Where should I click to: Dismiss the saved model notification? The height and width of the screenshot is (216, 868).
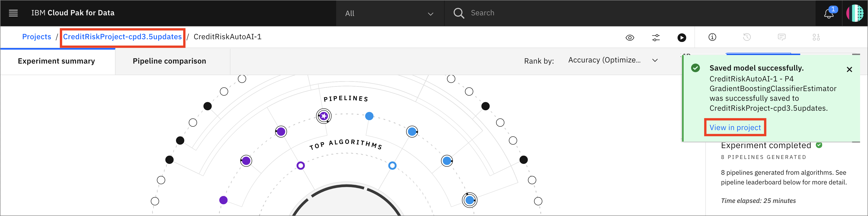pyautogui.click(x=849, y=69)
